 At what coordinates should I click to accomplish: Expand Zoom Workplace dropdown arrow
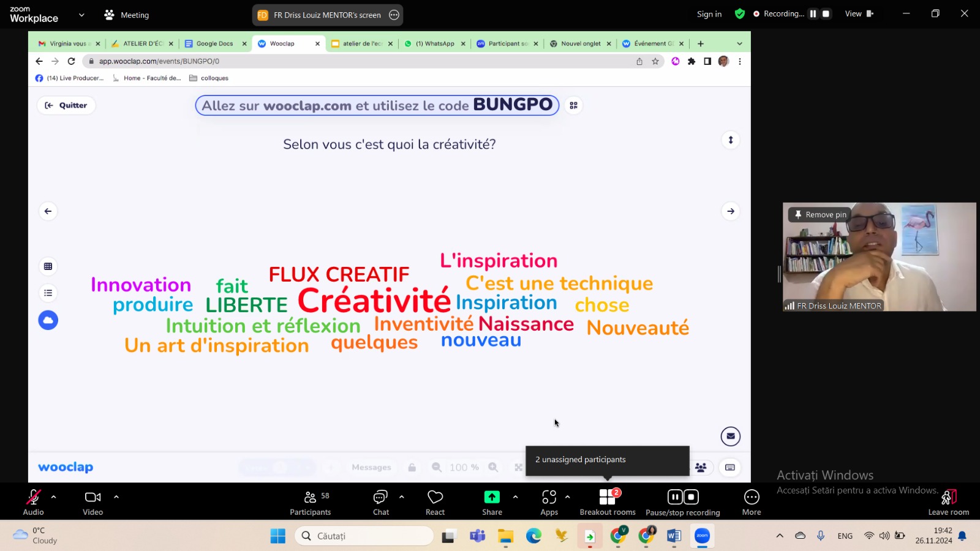pos(81,15)
